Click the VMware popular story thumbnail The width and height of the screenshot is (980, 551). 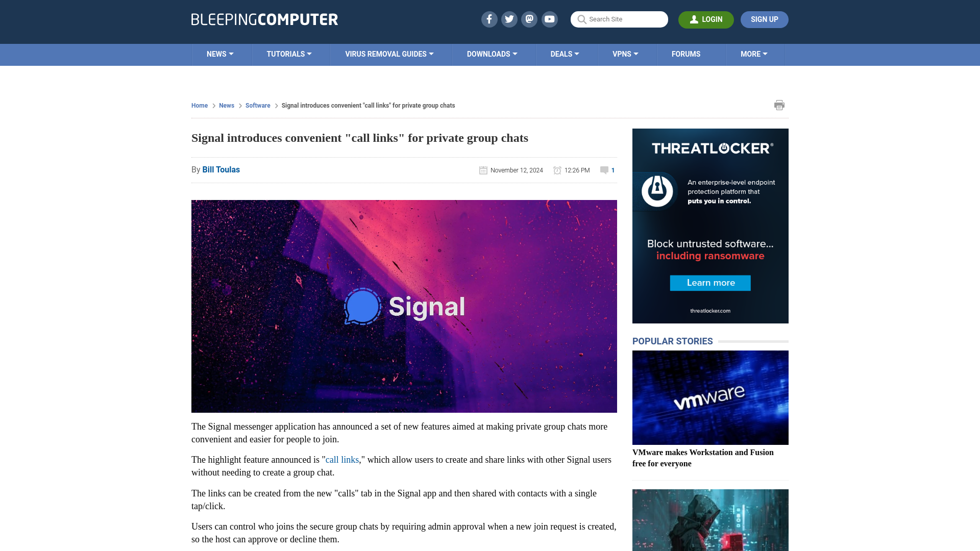click(x=710, y=397)
